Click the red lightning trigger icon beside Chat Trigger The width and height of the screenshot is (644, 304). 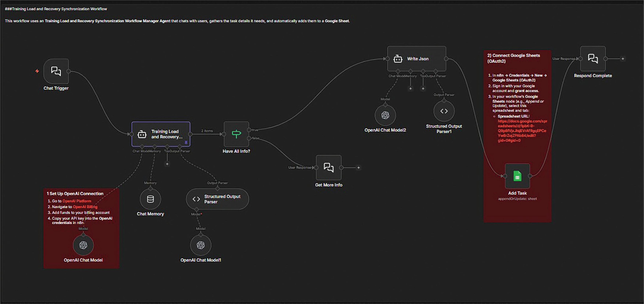click(37, 71)
